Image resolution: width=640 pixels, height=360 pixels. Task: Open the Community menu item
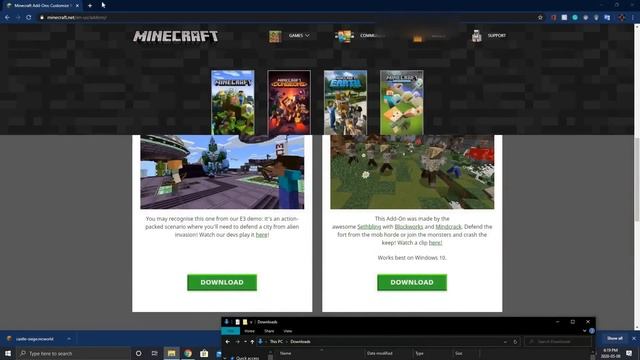372,36
